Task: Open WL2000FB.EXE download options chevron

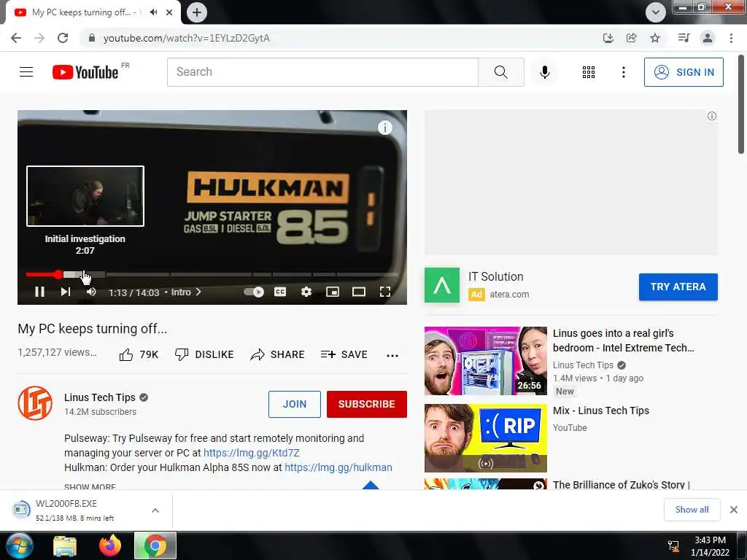Action: coord(155,510)
